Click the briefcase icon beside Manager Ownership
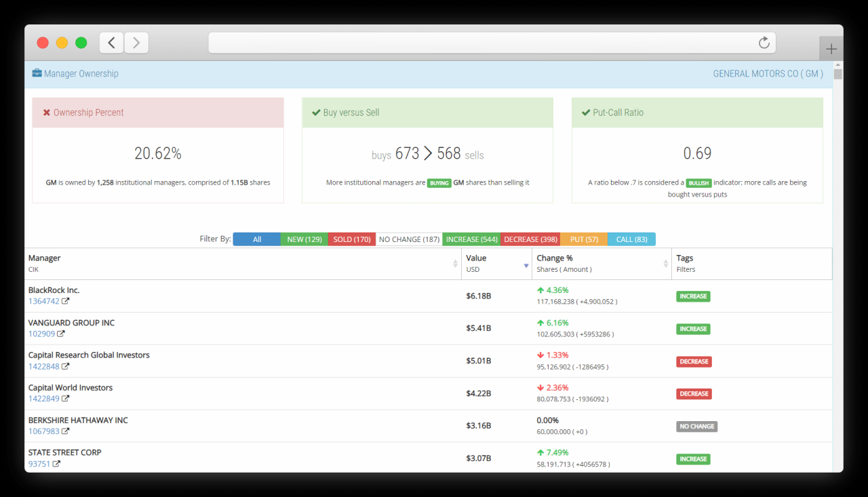This screenshot has height=497, width=868. [37, 73]
